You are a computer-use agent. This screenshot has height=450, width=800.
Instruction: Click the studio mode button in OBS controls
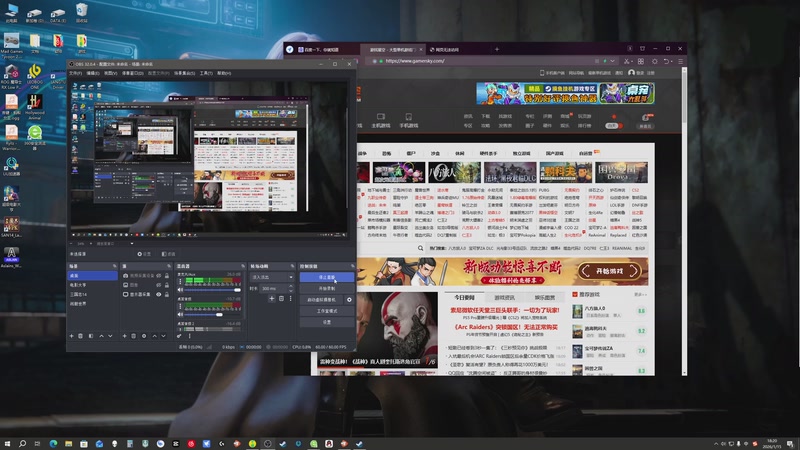click(327, 311)
